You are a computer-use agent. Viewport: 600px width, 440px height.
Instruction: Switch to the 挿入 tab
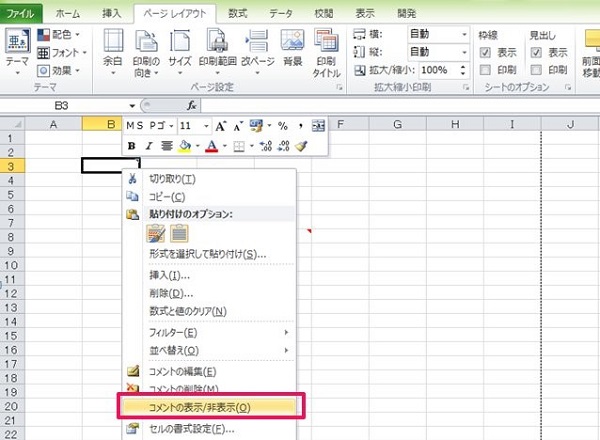coord(111,14)
